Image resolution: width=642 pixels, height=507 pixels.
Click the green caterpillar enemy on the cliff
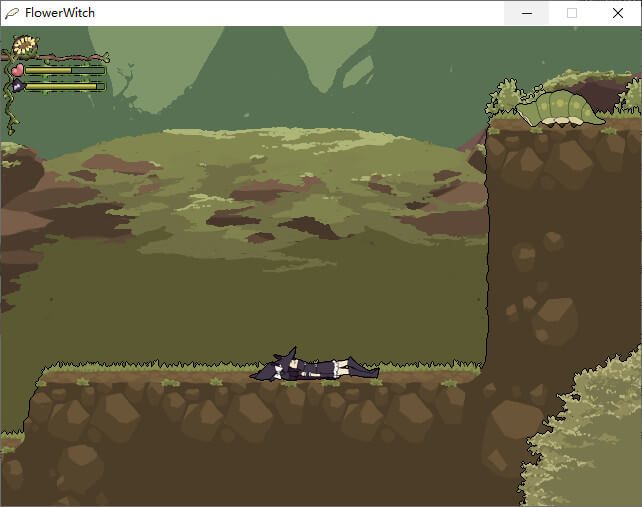point(562,108)
